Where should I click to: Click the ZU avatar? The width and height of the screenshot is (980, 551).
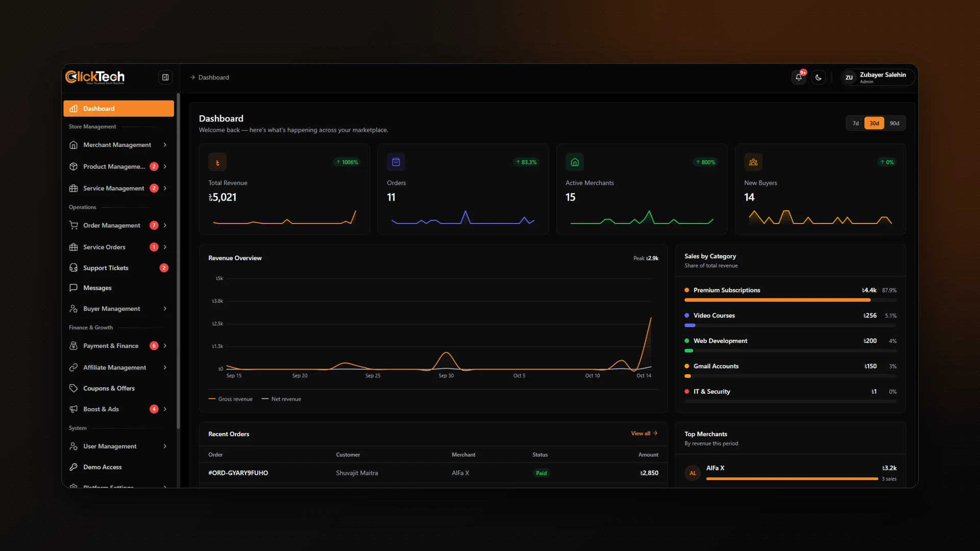click(x=849, y=78)
